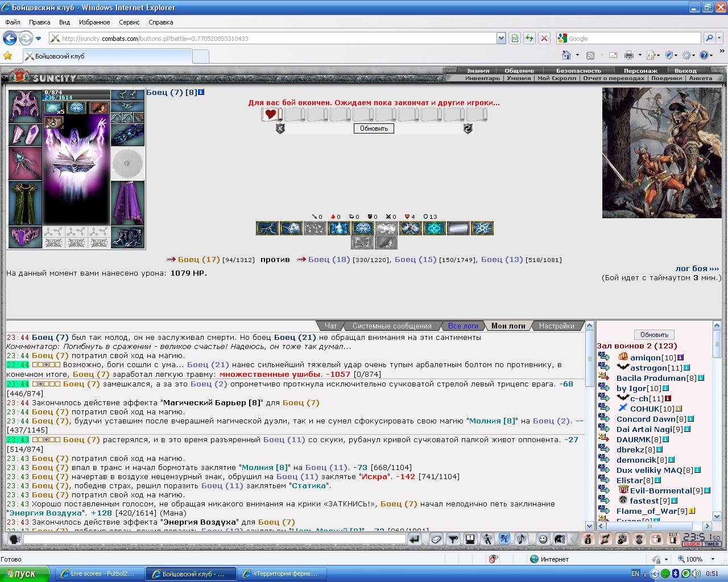The width and height of the screenshot is (728, 582).
Task: Select the empty round shield slot
Action: tap(127, 164)
